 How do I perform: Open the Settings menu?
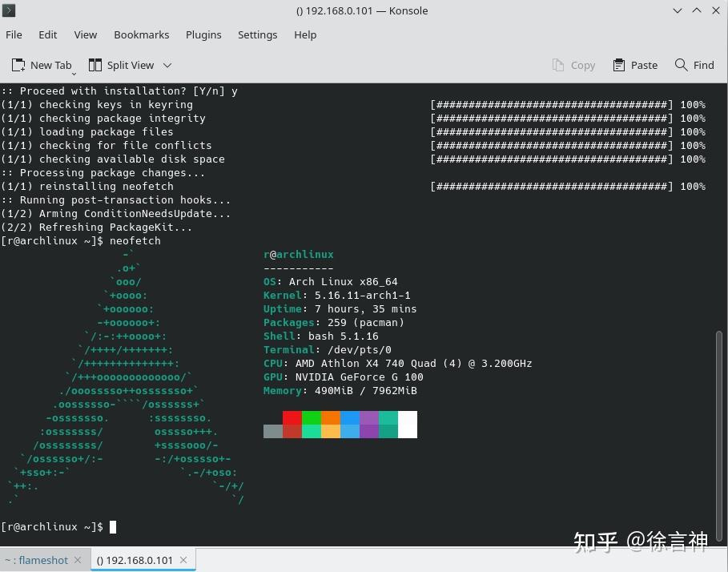coord(257,34)
